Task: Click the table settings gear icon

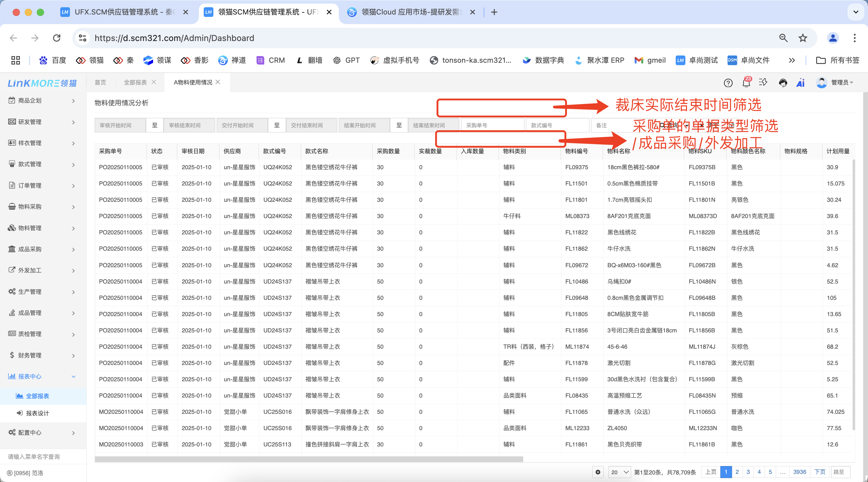Action: (598, 472)
